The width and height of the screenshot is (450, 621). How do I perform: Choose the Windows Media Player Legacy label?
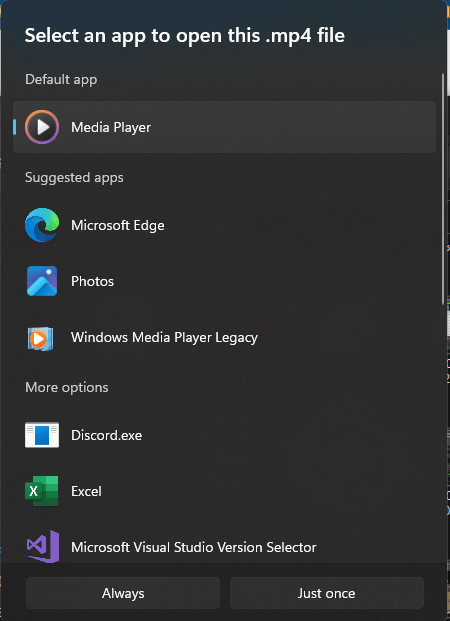164,337
